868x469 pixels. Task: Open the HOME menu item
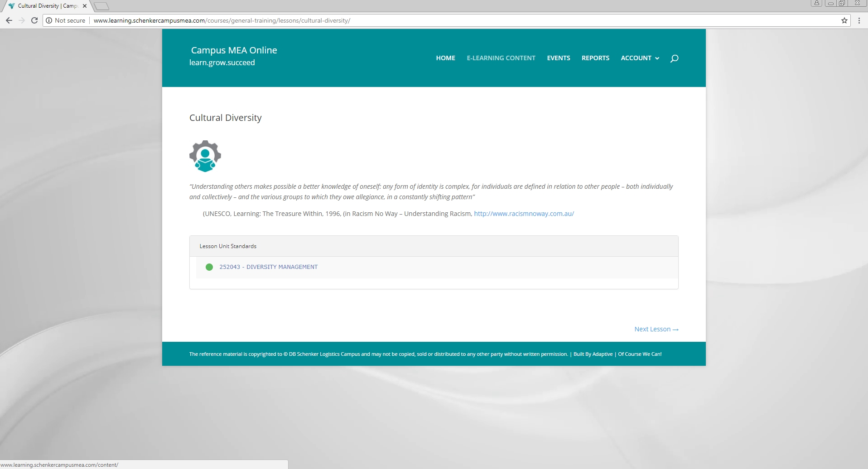click(x=445, y=58)
